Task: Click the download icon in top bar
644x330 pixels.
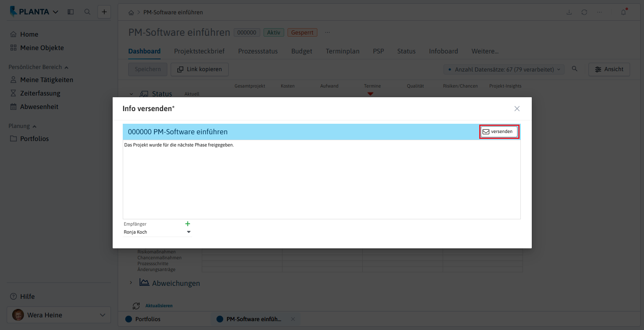Action: coord(569,12)
